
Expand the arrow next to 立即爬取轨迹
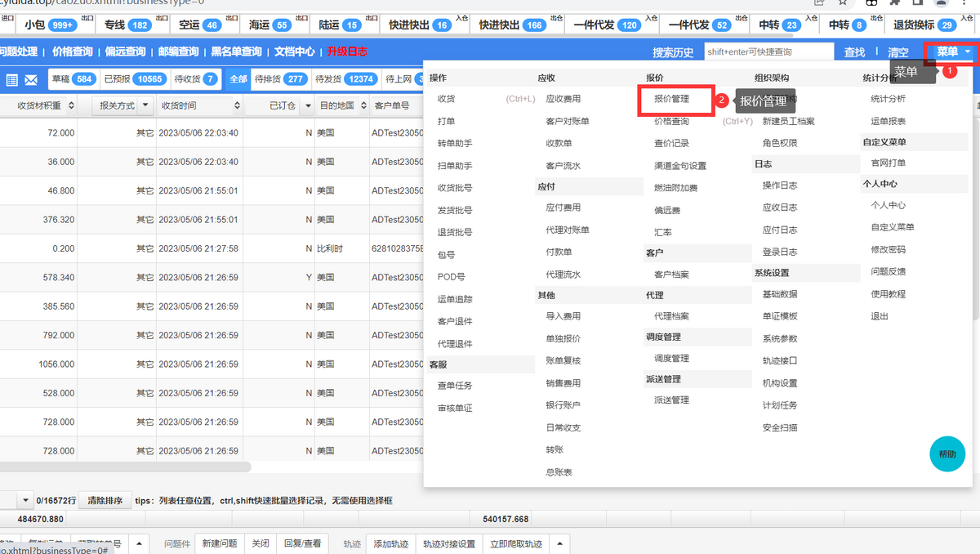559,543
